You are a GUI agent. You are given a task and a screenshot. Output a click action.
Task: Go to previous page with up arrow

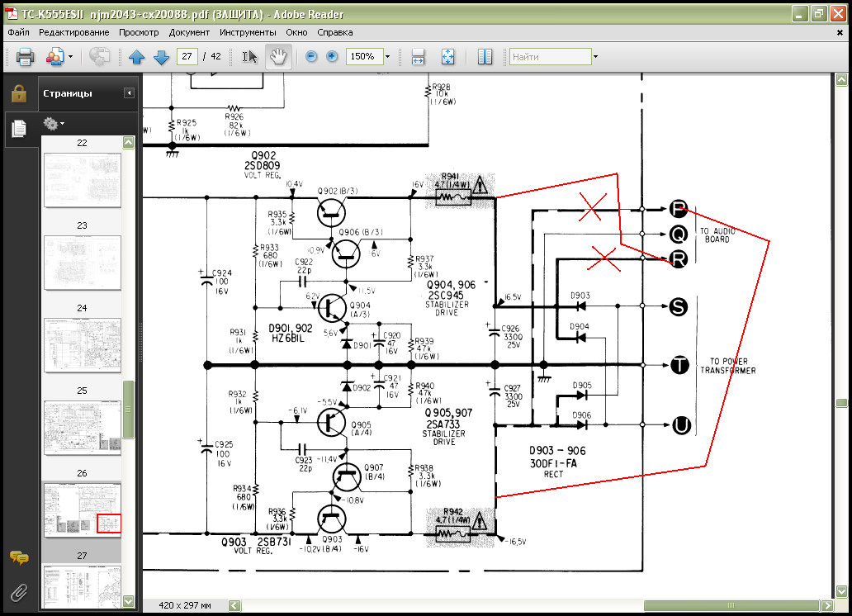136,57
